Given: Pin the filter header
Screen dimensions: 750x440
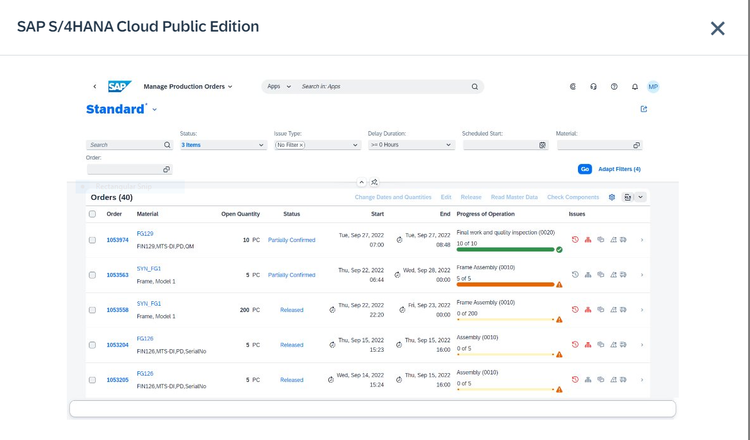Looking at the screenshot, I should coord(374,182).
